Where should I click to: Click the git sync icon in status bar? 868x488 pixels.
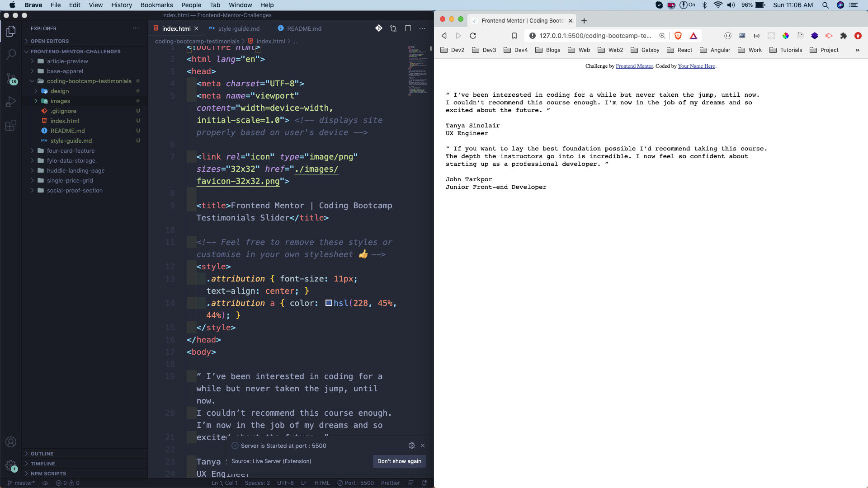45,483
